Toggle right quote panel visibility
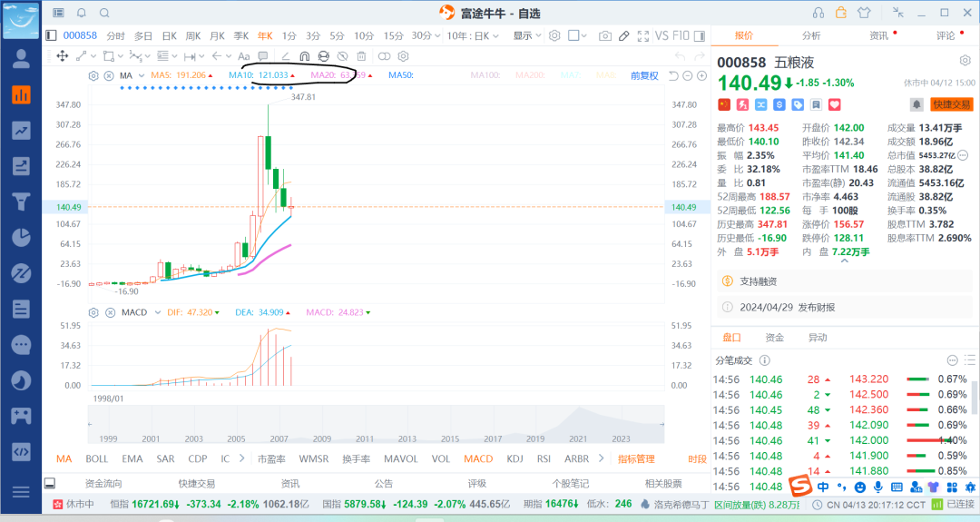The width and height of the screenshot is (980, 522). click(x=700, y=36)
